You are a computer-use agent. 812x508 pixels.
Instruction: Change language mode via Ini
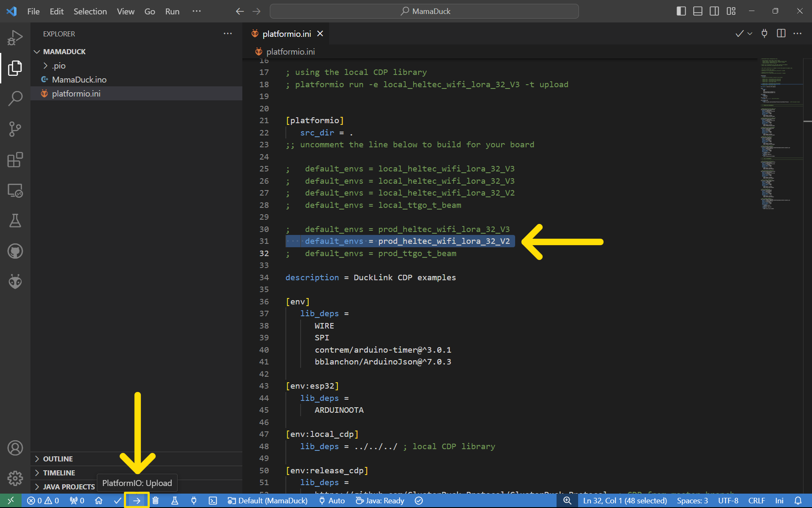(779, 501)
